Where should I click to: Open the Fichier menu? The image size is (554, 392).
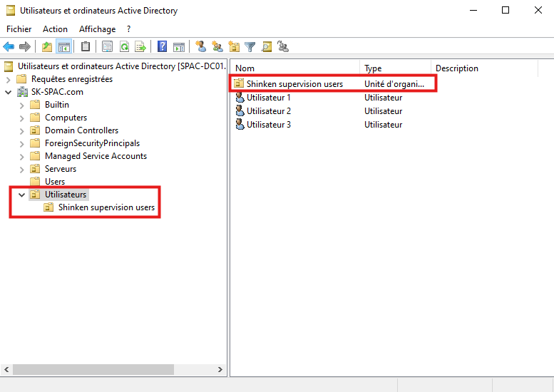19,29
